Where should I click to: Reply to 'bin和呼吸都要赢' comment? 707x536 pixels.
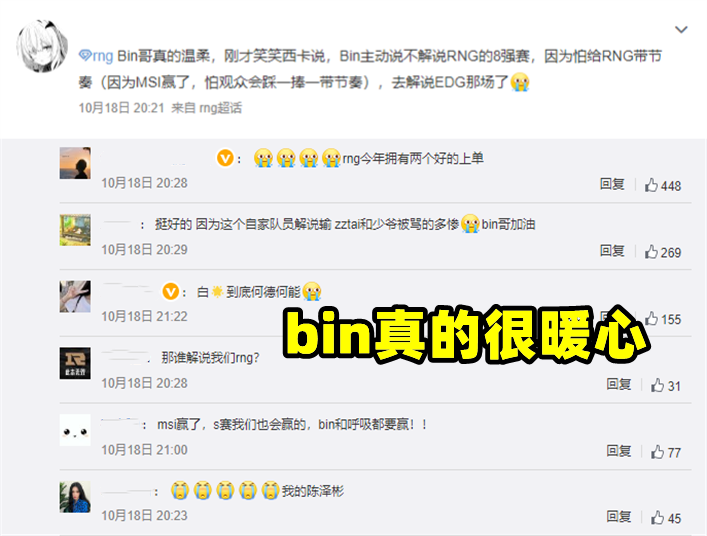click(x=618, y=451)
